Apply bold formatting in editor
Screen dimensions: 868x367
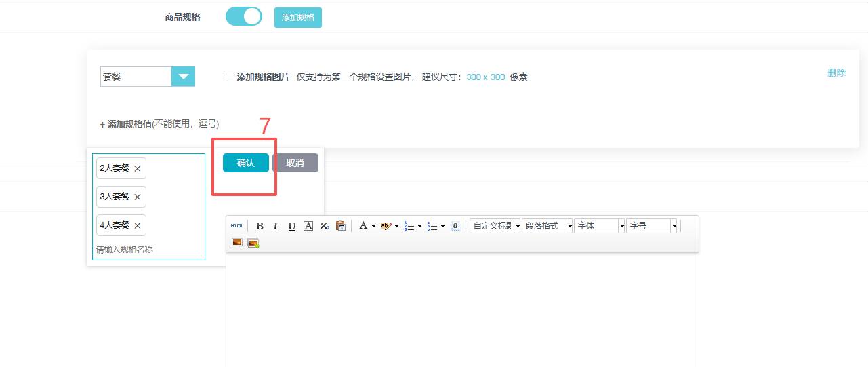(260, 226)
